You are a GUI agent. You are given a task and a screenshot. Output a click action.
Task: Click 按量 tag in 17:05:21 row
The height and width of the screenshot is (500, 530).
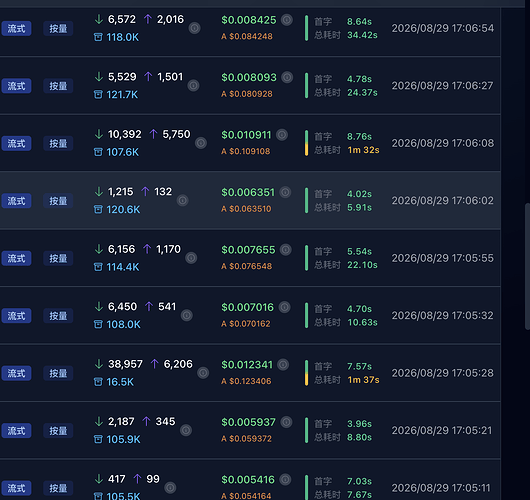click(x=58, y=431)
